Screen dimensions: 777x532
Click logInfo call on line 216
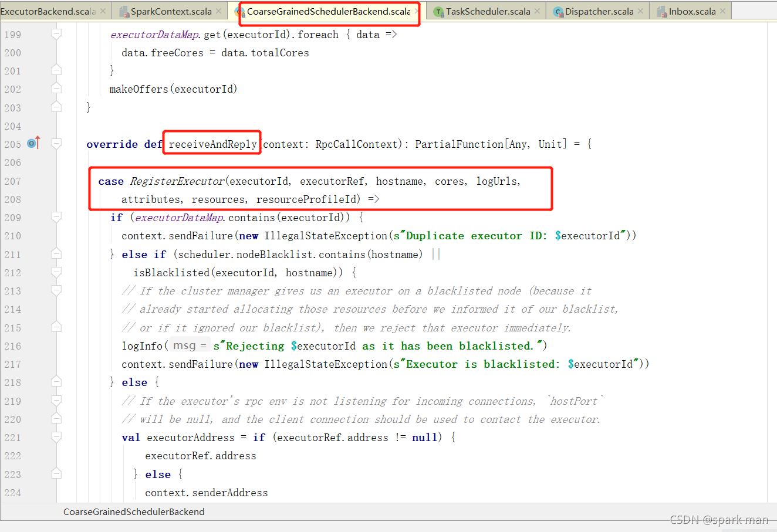tap(142, 346)
